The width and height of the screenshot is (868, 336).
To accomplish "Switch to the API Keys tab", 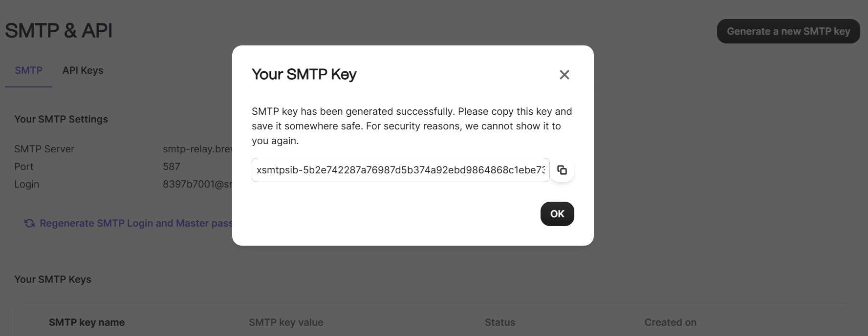I will pyautogui.click(x=83, y=70).
